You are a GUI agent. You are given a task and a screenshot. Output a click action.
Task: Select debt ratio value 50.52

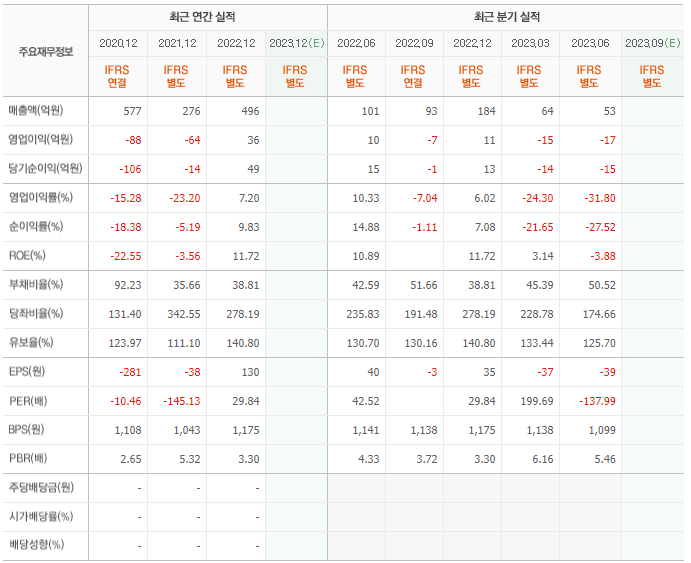point(602,285)
